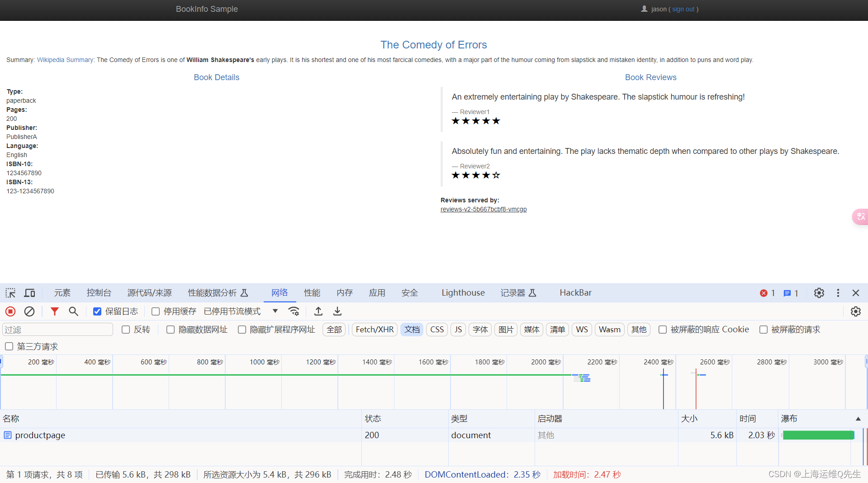Image resolution: width=868 pixels, height=483 pixels.
Task: Enable the invert filter checkbox
Action: tap(126, 330)
